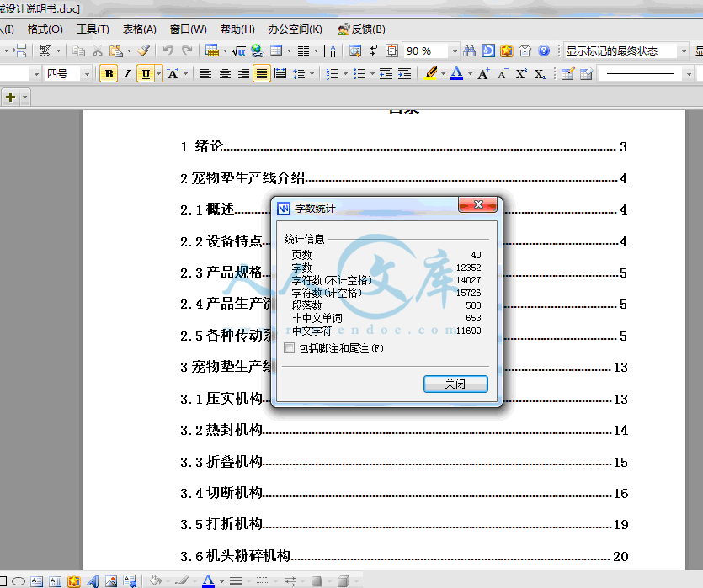This screenshot has width=703, height=588.
Task: Insert a picture from the drawing toolbar
Action: pos(111,581)
